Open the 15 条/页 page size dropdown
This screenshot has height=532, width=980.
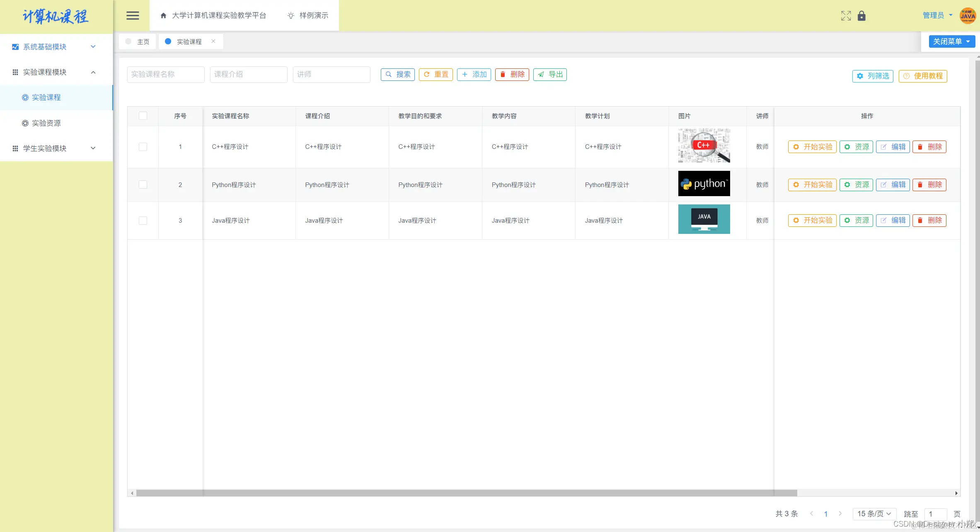tap(874, 514)
